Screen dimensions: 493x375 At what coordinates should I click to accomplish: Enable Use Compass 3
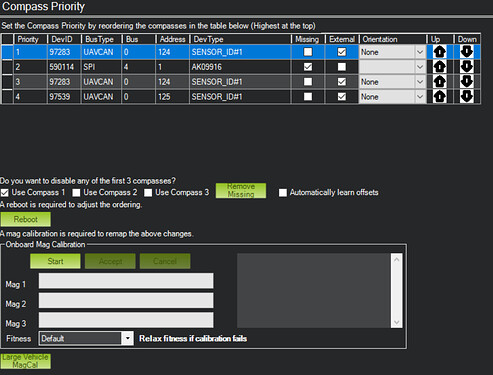[148, 193]
